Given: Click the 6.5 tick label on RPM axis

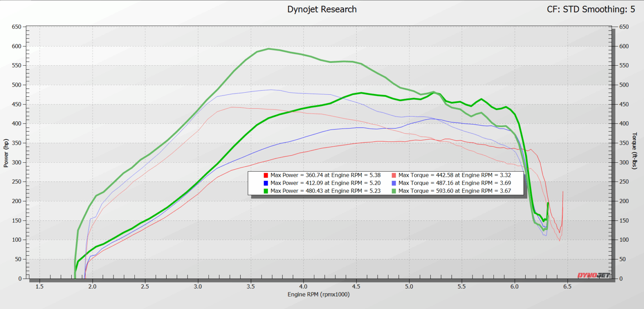Looking at the screenshot, I should pos(567,286).
